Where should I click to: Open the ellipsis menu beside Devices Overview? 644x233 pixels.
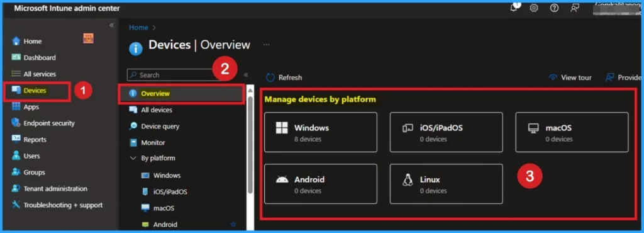[x=266, y=44]
